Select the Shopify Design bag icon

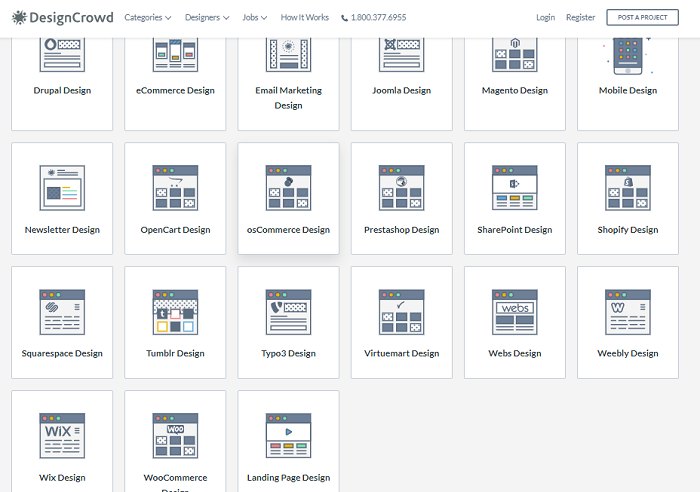point(628,188)
